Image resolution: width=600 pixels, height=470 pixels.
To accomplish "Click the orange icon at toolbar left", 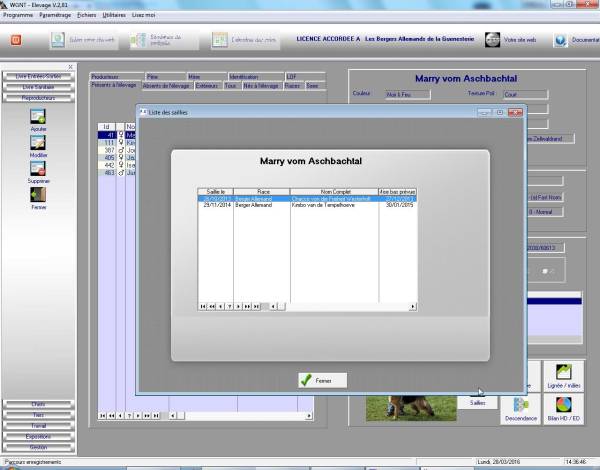I will tap(15, 41).
